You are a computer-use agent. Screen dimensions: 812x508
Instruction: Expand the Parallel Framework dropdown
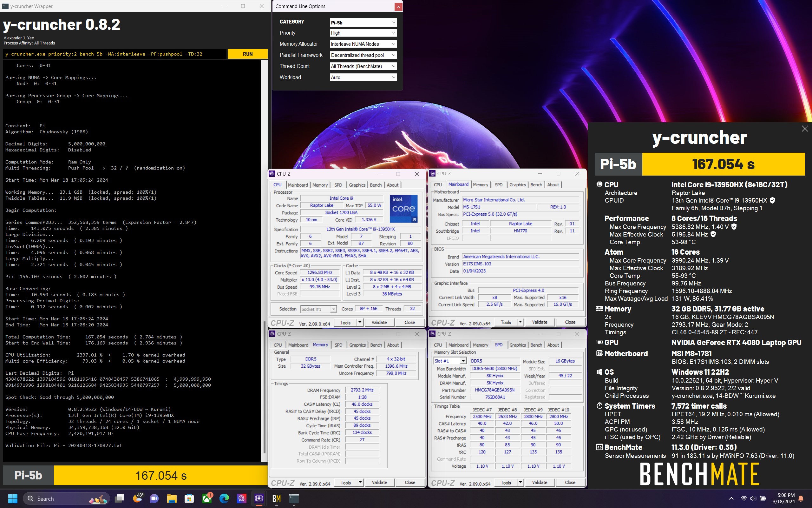[x=363, y=55]
